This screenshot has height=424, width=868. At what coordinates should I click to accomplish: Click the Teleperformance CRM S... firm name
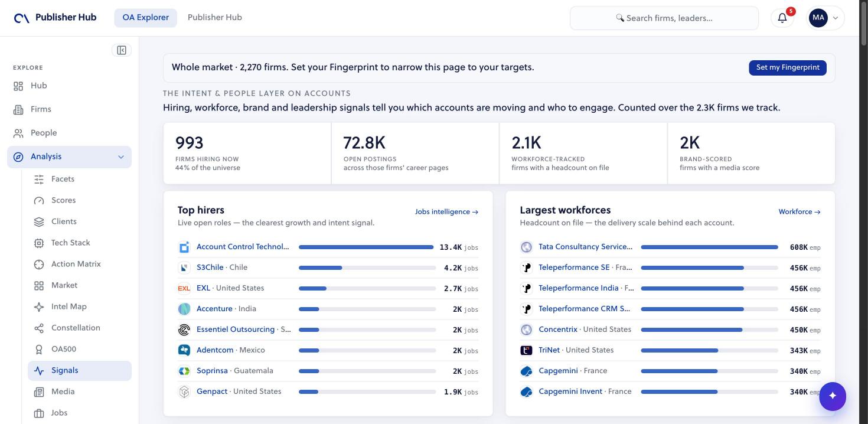coord(585,309)
